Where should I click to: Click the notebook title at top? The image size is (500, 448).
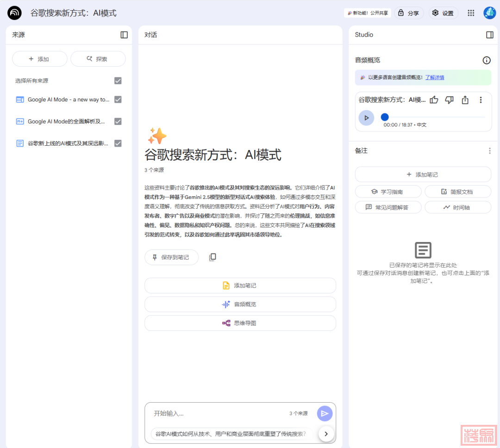73,13
